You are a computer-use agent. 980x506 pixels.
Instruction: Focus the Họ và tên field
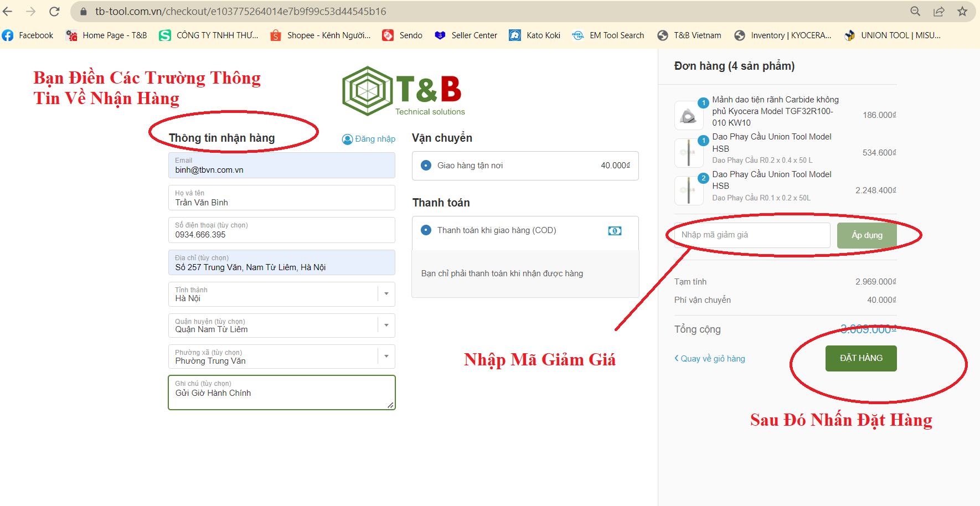pos(282,198)
